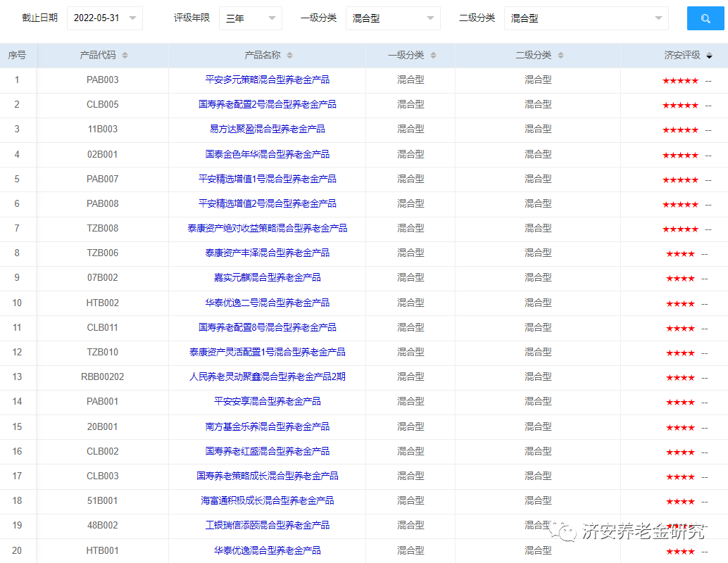This screenshot has width=728, height=563.
Task: Open 平安精选增值1号混合型养老金产品 link
Action: 268,179
